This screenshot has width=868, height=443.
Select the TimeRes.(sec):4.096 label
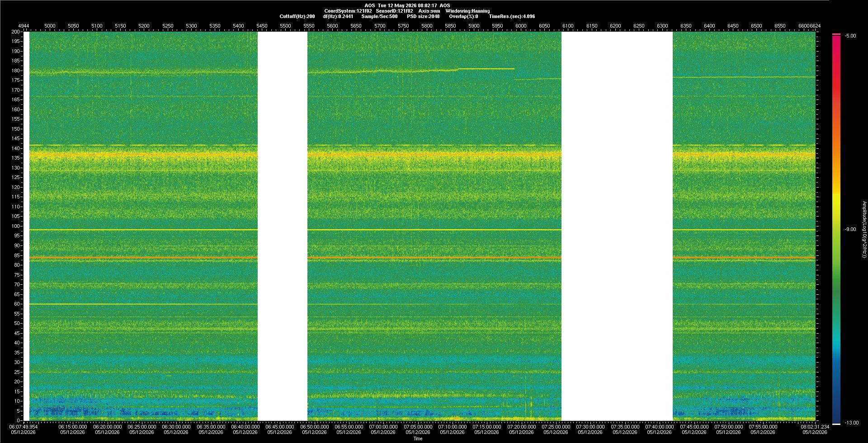point(512,16)
